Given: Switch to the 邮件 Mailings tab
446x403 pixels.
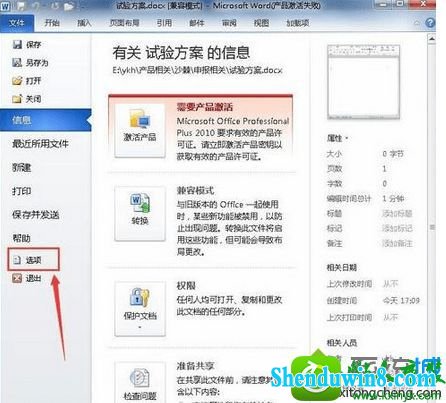Looking at the screenshot, I should coord(197,23).
